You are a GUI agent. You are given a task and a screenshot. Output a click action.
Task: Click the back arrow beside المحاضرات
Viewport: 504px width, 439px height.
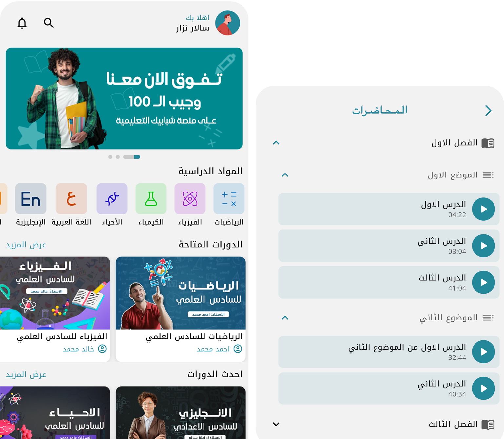click(488, 111)
